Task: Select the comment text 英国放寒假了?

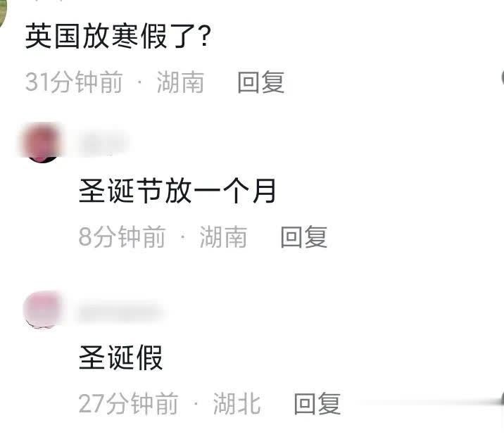Action: pyautogui.click(x=118, y=36)
